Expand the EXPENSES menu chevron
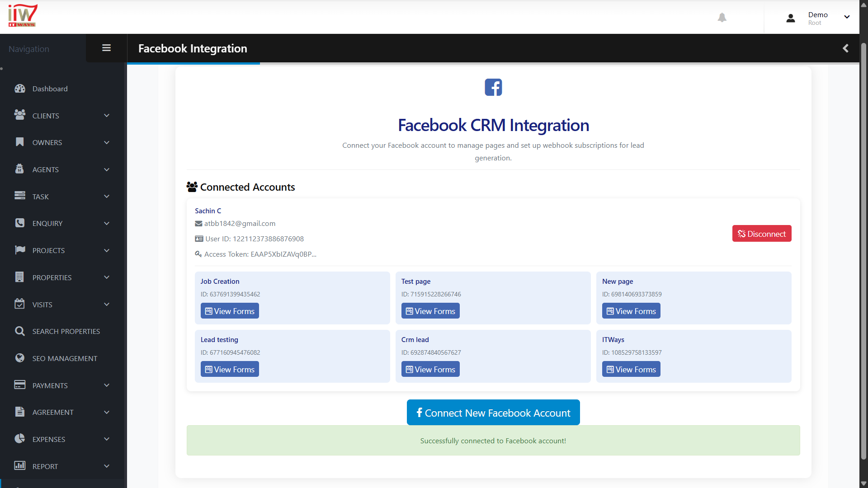Screen dimensions: 868x488 pos(107,439)
